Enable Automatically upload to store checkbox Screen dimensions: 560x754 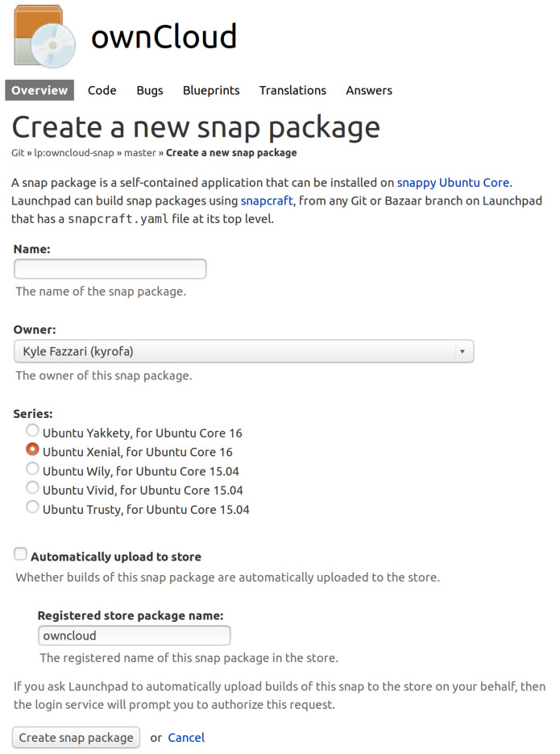(x=20, y=554)
